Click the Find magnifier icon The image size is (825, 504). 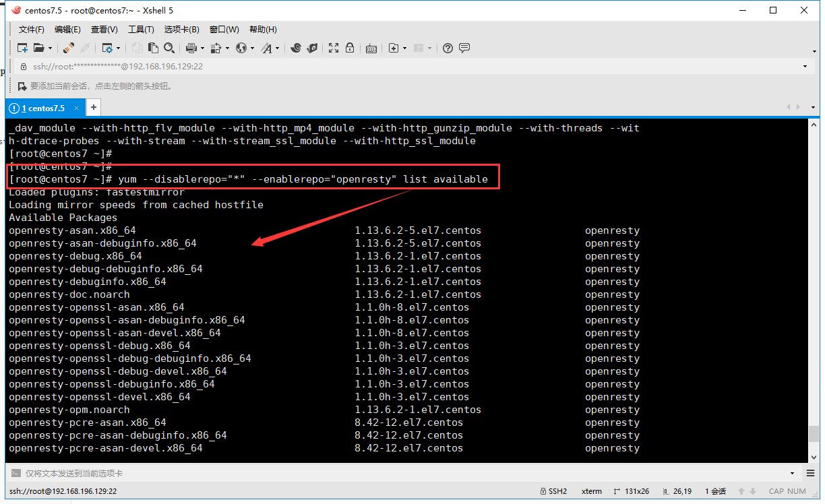(169, 48)
